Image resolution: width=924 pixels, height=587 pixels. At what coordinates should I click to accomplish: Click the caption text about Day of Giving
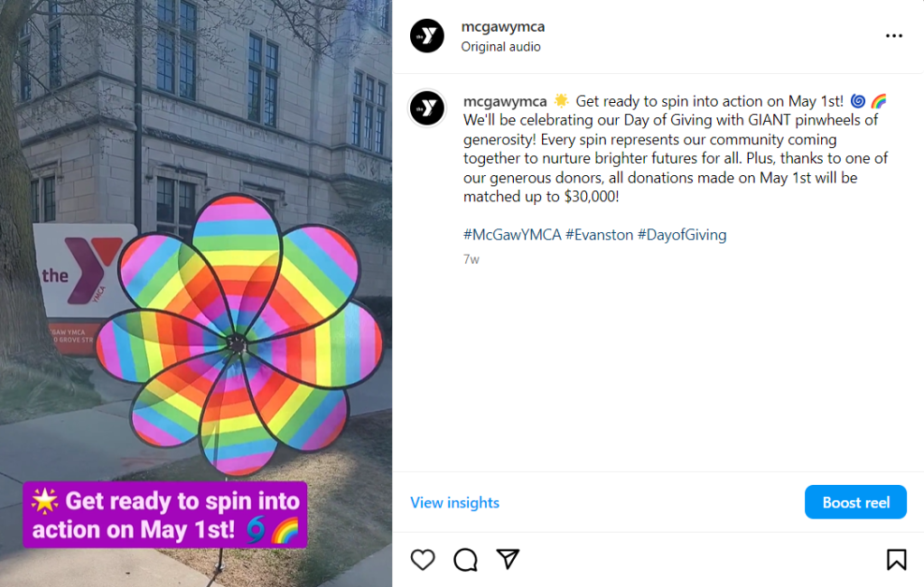tap(671, 149)
